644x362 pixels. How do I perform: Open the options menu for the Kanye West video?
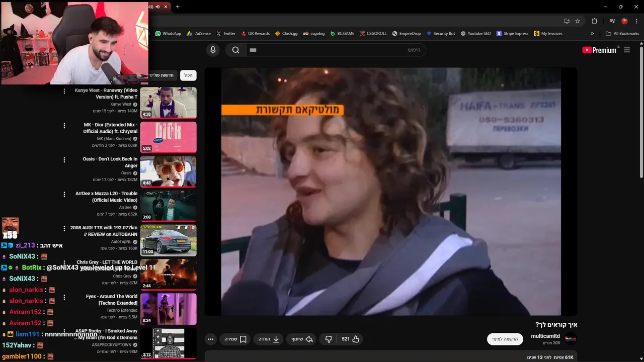click(64, 91)
